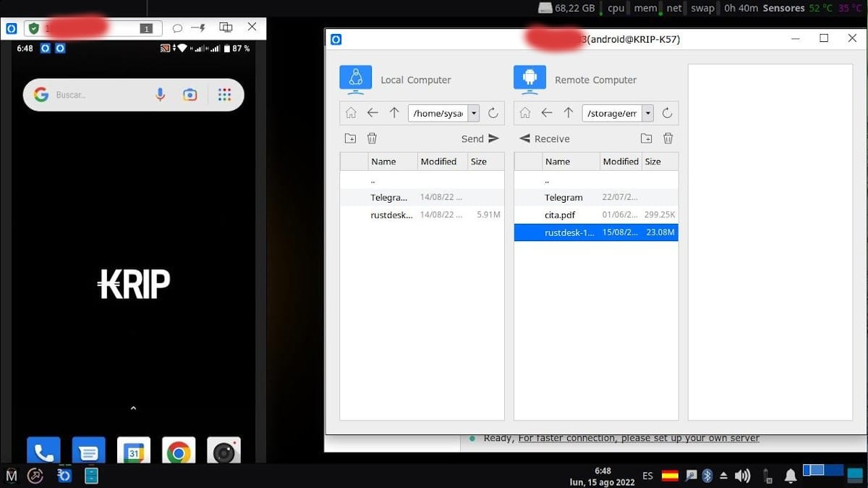Open the MX menu in the taskbar
Viewport: 868px width, 488px height.
(x=12, y=476)
